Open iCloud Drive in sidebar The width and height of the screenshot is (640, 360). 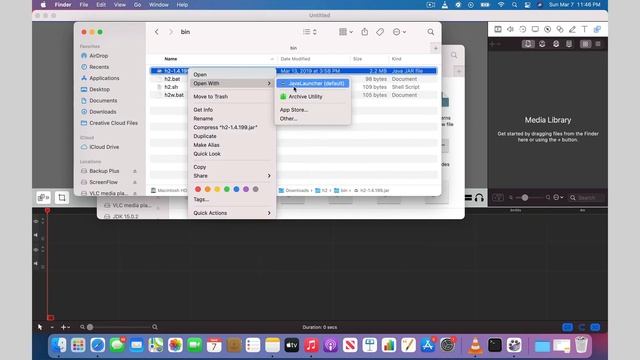pos(104,147)
